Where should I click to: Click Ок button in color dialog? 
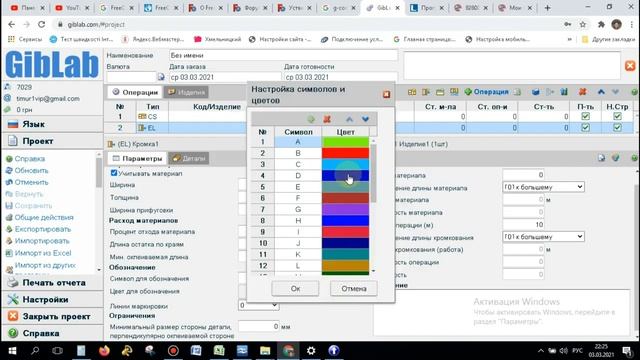295,289
